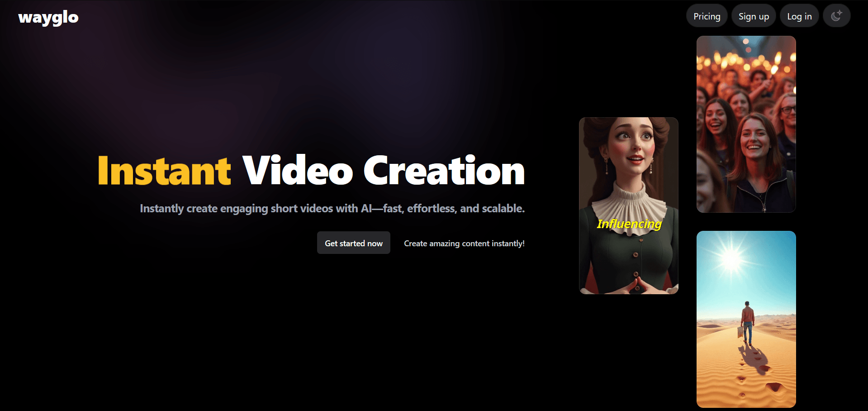Click the yellow Influencing caption text
This screenshot has width=868, height=411.
click(x=629, y=224)
